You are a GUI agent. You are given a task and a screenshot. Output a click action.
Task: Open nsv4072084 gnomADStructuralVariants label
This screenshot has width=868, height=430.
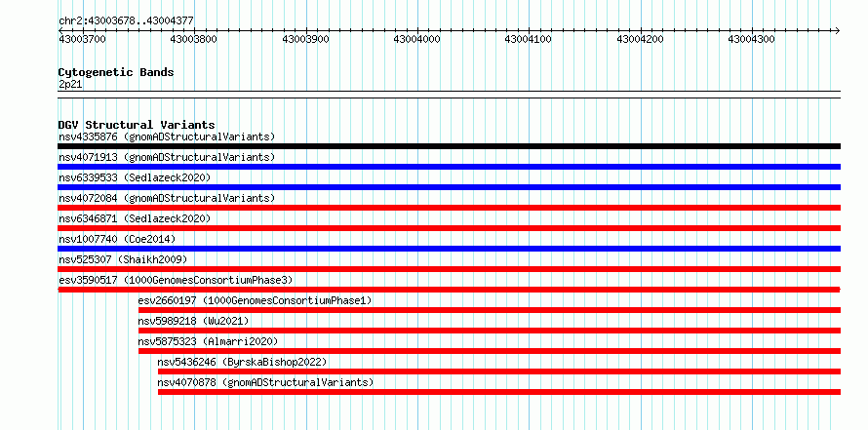tap(167, 198)
